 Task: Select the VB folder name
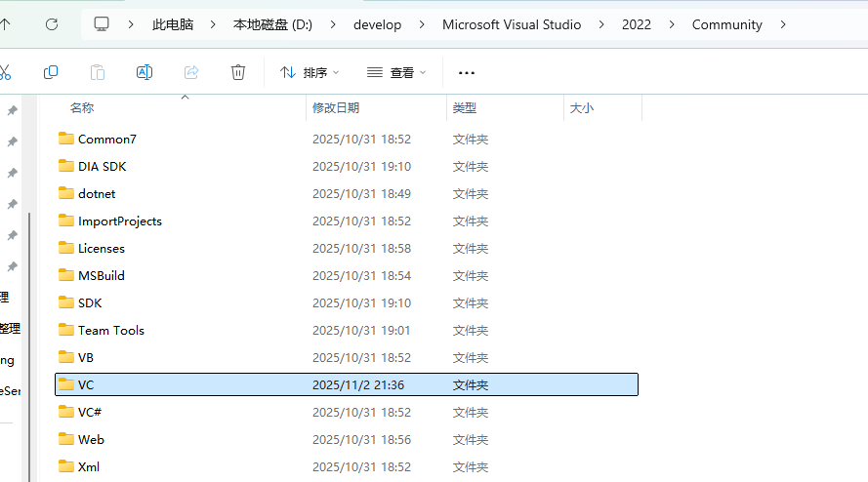click(86, 357)
